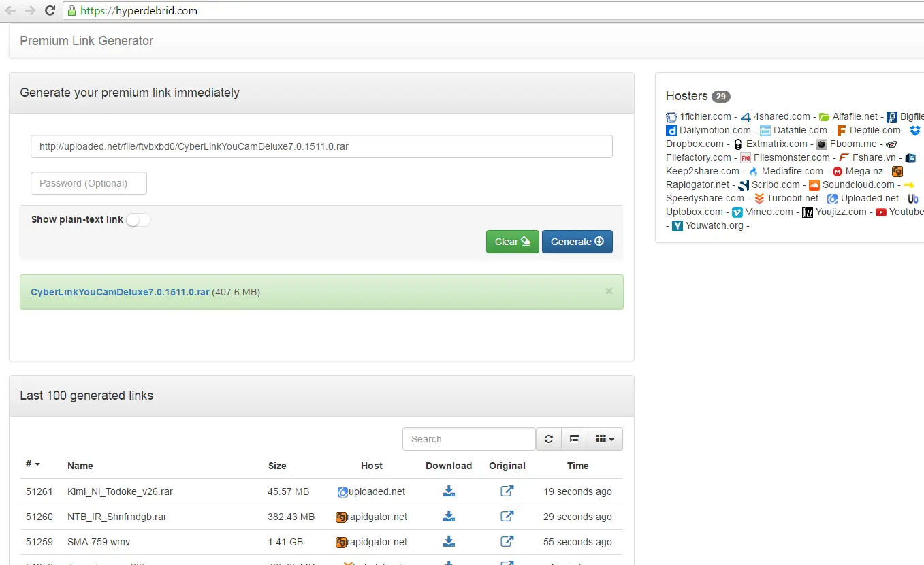The width and height of the screenshot is (924, 565).
Task: Click the Filesmonster.com FM icon
Action: click(746, 158)
